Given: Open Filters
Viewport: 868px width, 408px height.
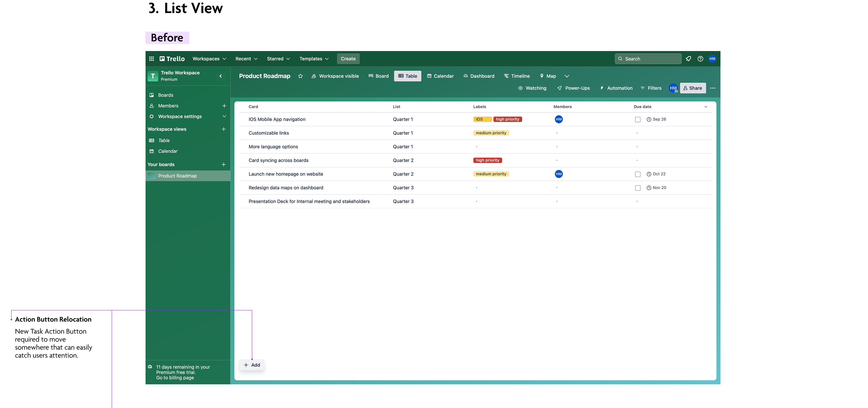Looking at the screenshot, I should (x=651, y=88).
